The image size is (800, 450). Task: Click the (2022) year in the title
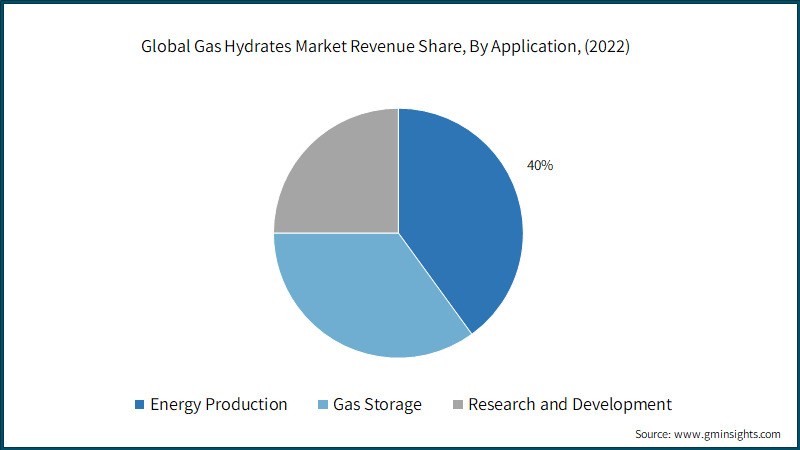[x=607, y=46]
